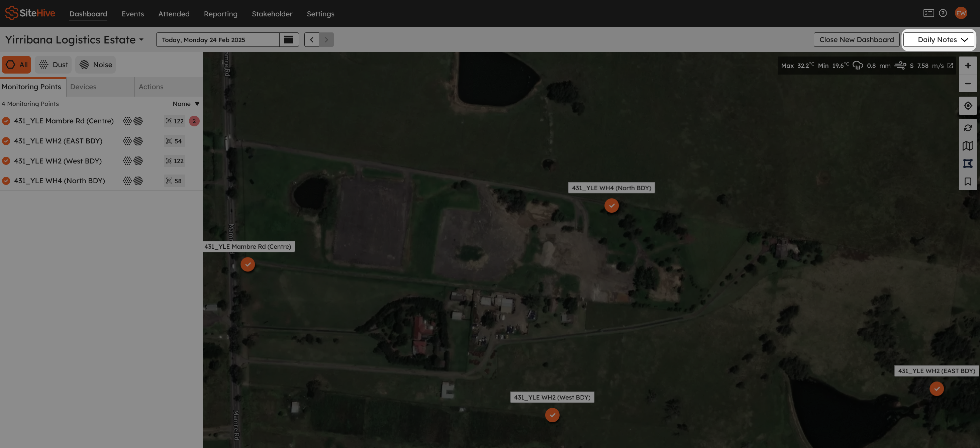Screen dimensions: 980x448
Task: Expand the Daily Notes dropdown
Action: 939,39
